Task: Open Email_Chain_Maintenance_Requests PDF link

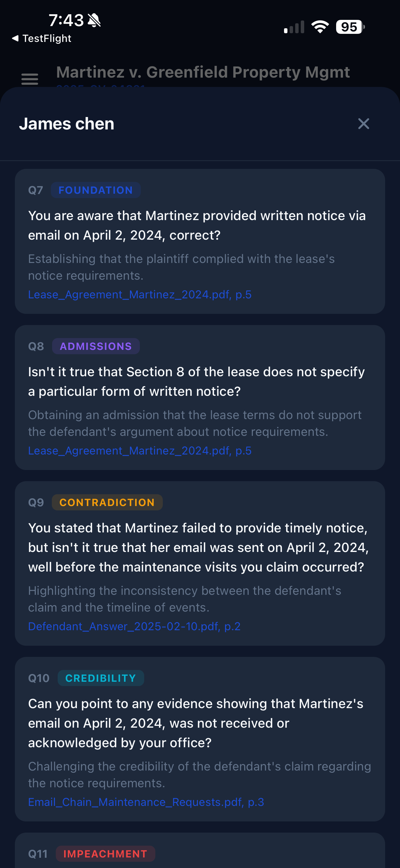Action: pos(146,802)
